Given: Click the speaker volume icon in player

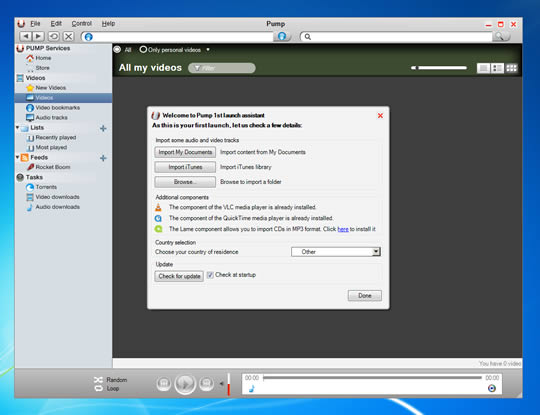Looking at the screenshot, I should (x=221, y=383).
